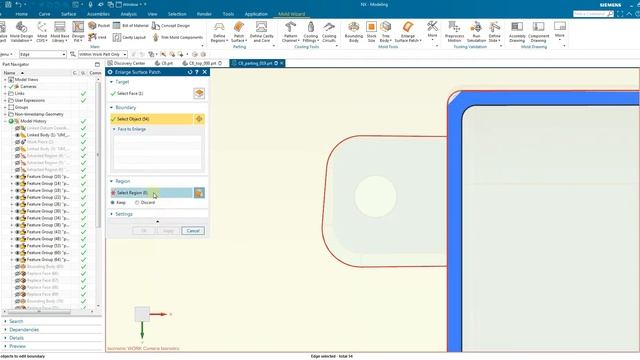Open Preprocess Motion tool
This screenshot has height=360, width=640.
pyautogui.click(x=454, y=32)
